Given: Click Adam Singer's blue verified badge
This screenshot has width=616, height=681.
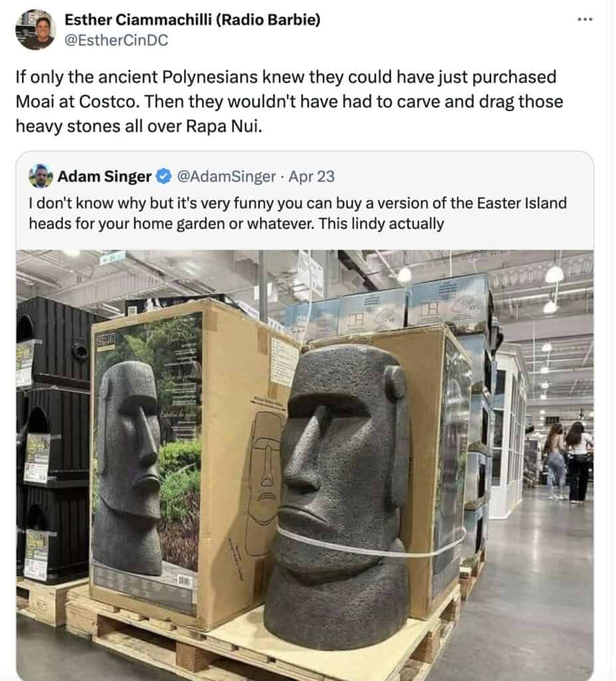Looking at the screenshot, I should (x=163, y=176).
